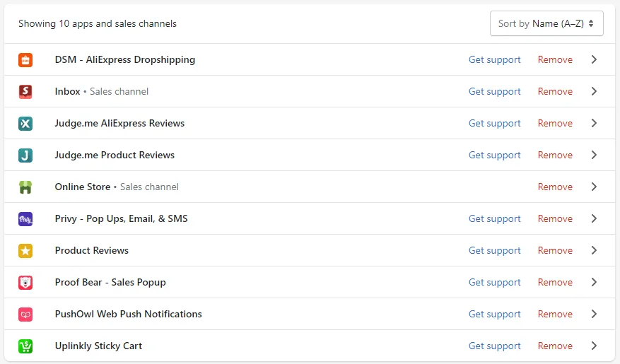Get support for PushOwl Web Push Notifications
The image size is (620, 364).
tap(495, 315)
